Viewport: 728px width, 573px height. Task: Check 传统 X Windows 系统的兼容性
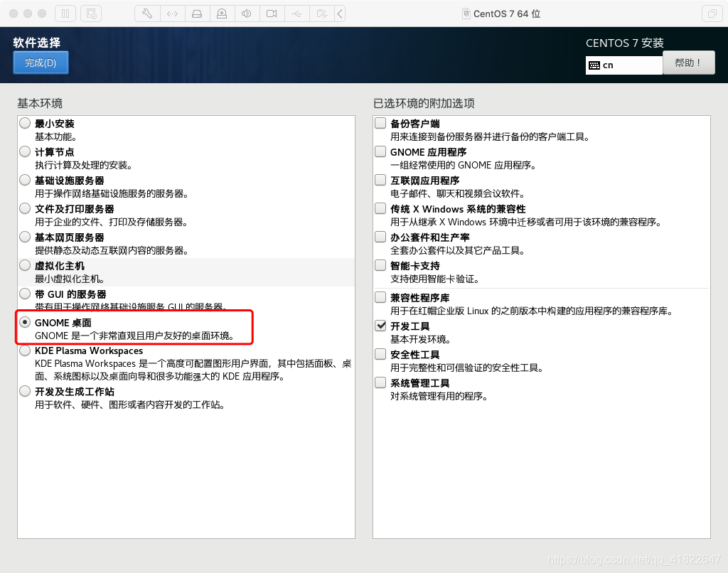click(x=380, y=208)
